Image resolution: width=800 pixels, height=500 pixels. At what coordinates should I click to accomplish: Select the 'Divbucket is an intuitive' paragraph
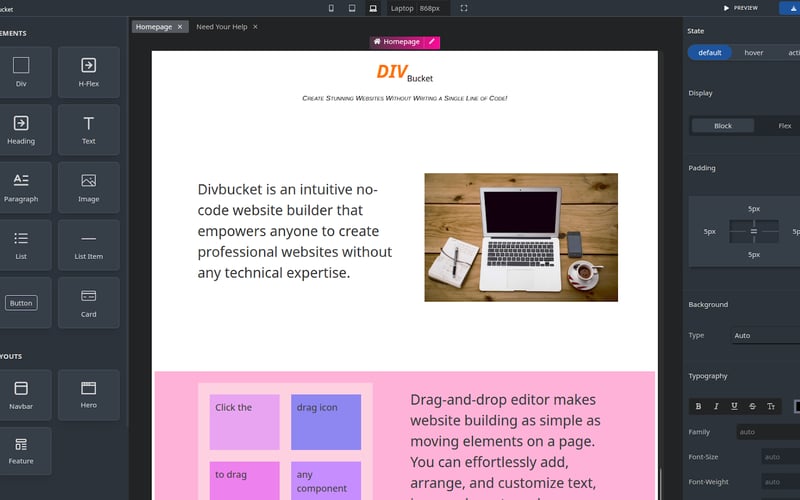(295, 231)
